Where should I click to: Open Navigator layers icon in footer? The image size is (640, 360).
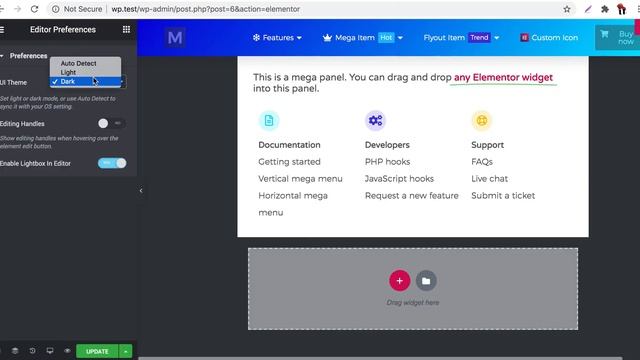point(15,351)
